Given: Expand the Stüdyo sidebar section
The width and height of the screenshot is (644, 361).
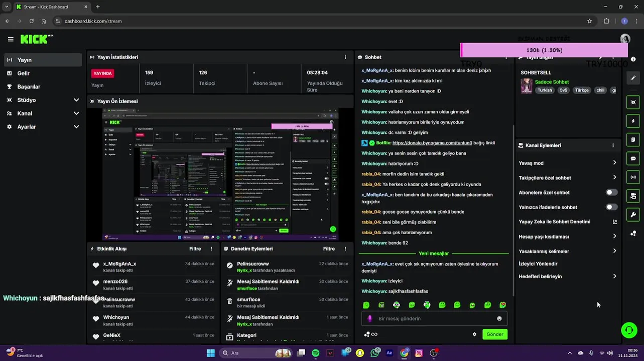Looking at the screenshot, I should click(x=42, y=100).
